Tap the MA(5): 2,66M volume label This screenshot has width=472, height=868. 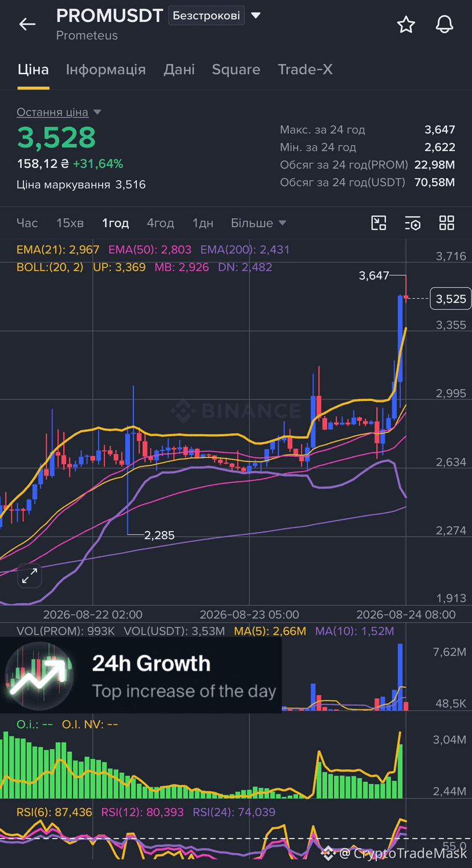coord(270,631)
